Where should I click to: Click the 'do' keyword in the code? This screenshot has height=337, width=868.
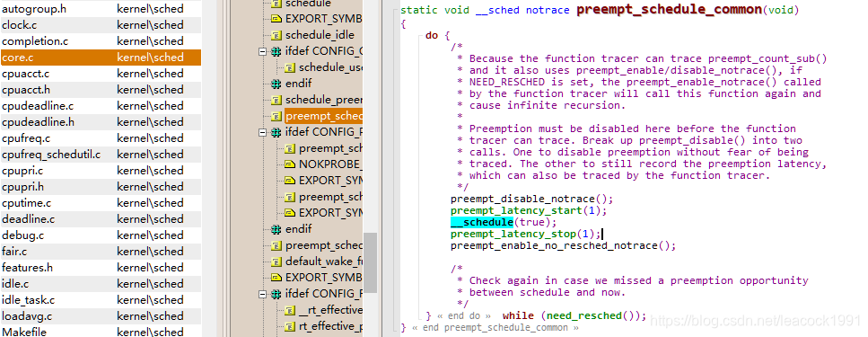(x=432, y=35)
